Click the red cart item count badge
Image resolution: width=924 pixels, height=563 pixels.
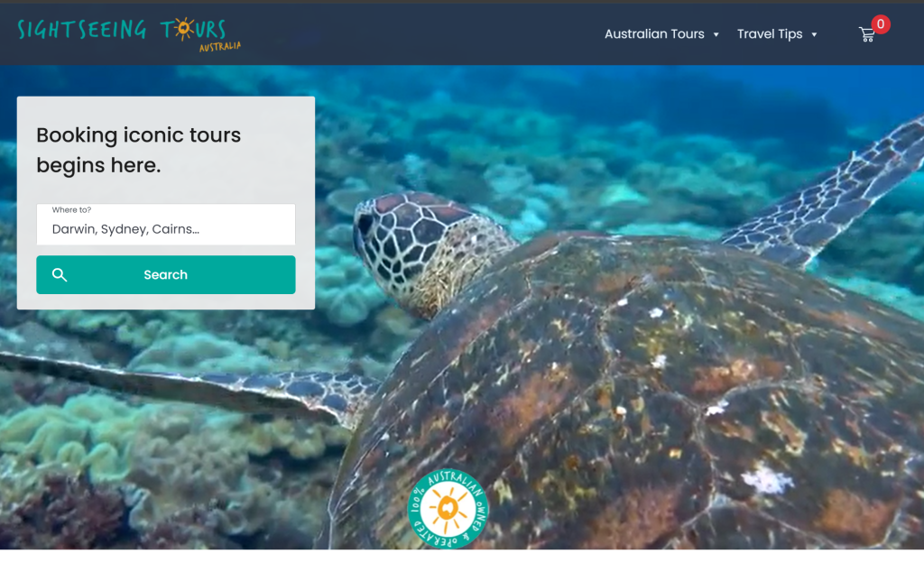coord(881,24)
